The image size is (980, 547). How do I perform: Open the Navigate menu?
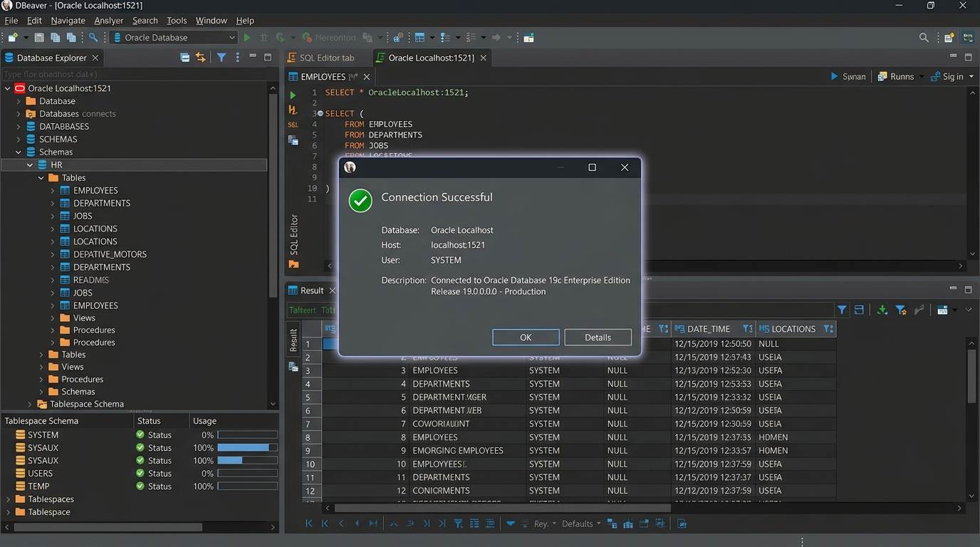coord(68,21)
